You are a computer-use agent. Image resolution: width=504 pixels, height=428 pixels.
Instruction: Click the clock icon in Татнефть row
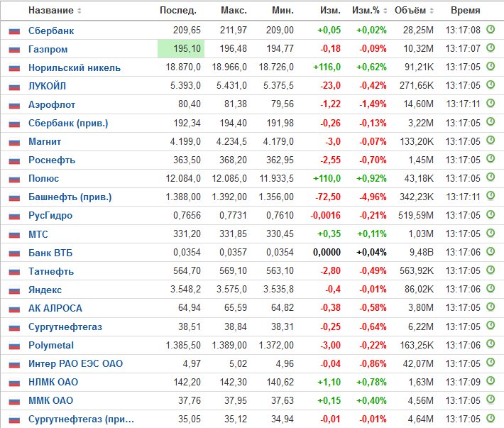tap(491, 270)
